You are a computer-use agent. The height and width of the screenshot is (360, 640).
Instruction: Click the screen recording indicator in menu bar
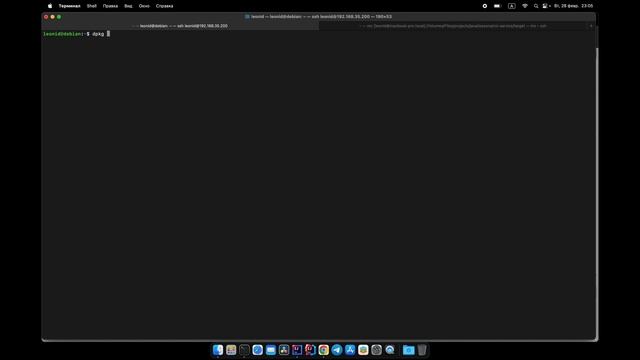click(484, 6)
